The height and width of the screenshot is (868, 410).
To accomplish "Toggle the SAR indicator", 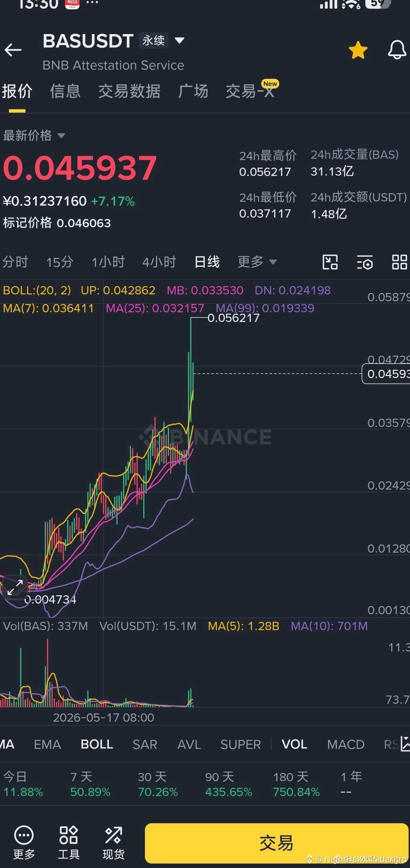I will point(145,744).
